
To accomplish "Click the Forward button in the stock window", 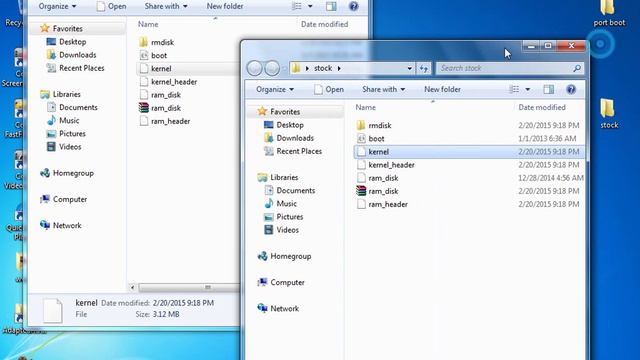I will click(x=272, y=68).
